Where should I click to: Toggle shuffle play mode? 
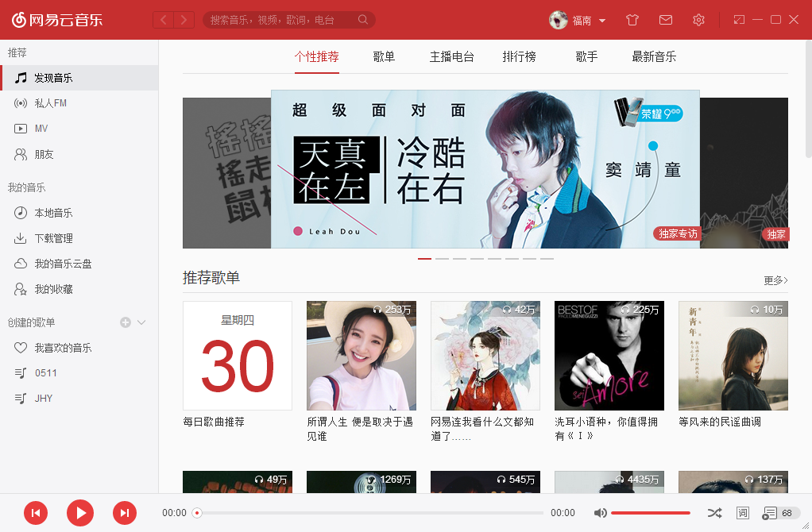tap(714, 513)
